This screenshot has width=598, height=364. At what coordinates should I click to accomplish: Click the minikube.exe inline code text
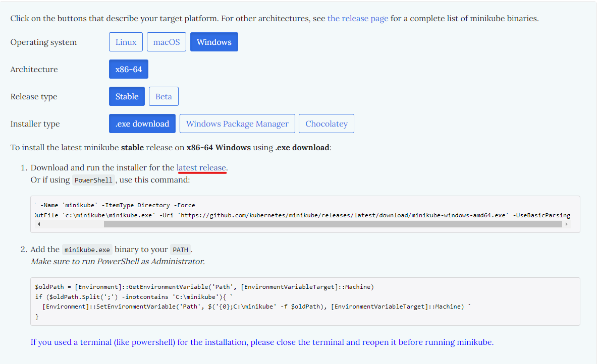click(87, 250)
